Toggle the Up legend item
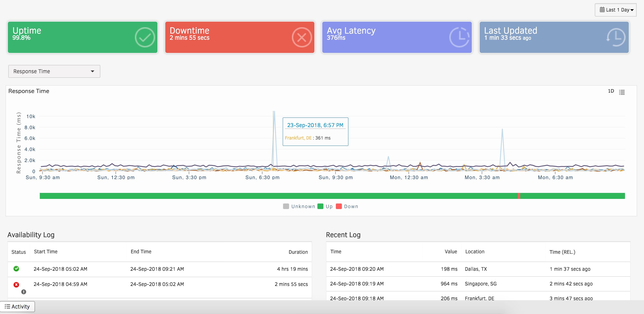 pos(325,206)
